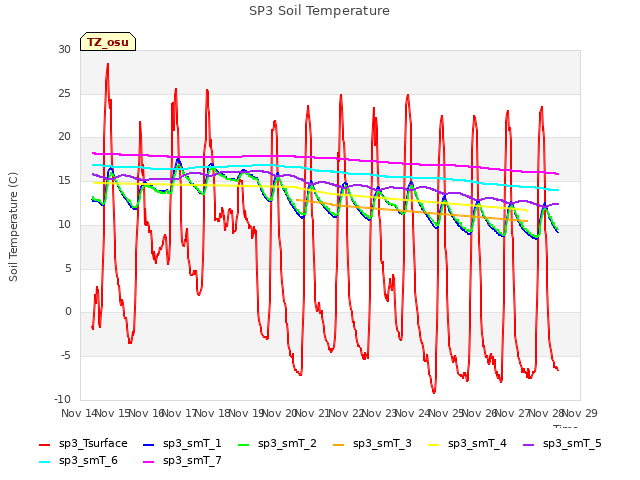Viewport: 640px width, 480px height.
Task: Click the 15 y-axis tick label
Action: [x=64, y=180]
